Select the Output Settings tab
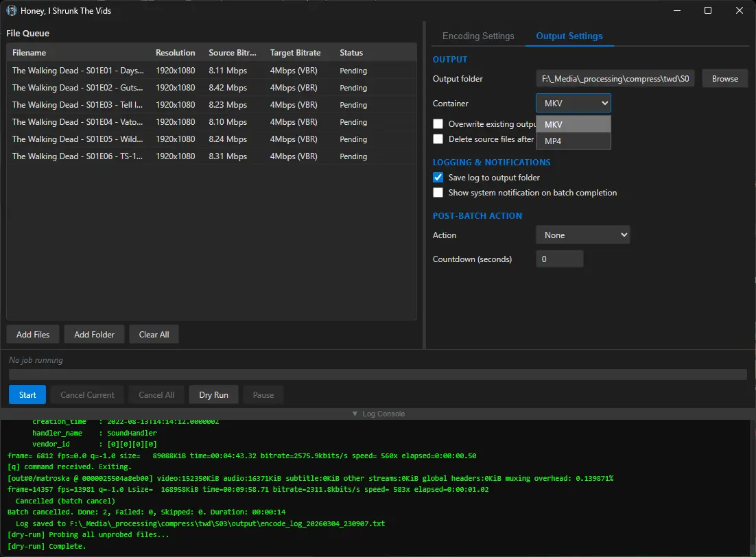756x557 pixels. (x=569, y=36)
